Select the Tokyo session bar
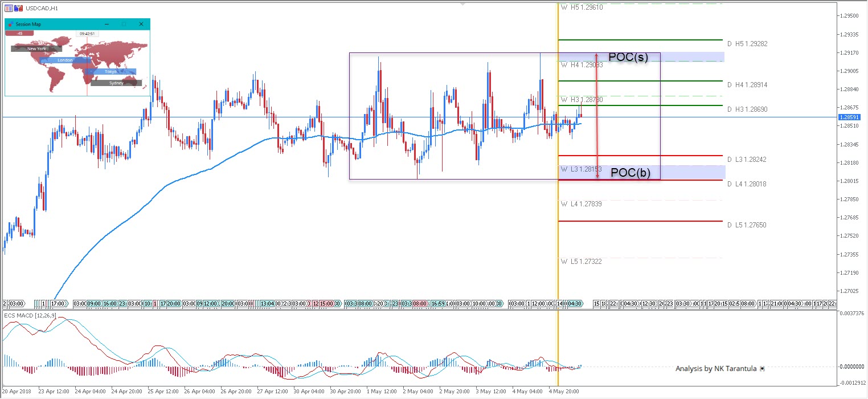Viewport: 868px width, 399px height. 110,72
